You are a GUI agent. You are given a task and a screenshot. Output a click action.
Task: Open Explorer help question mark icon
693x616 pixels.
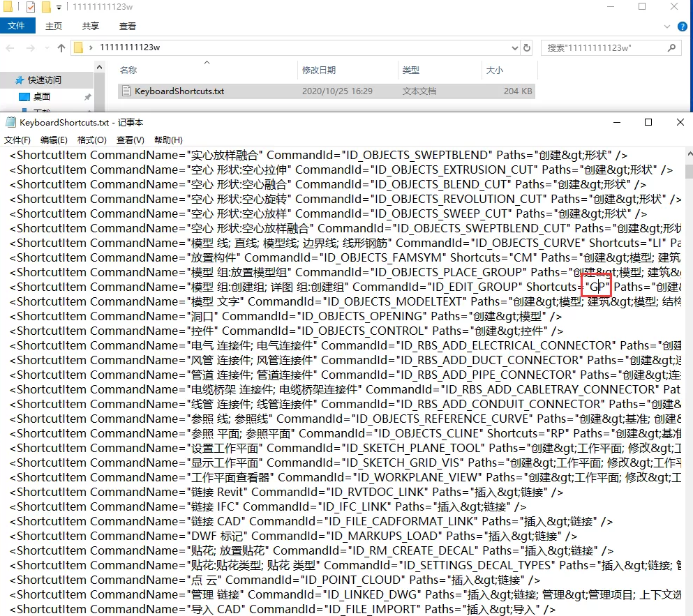coord(683,27)
